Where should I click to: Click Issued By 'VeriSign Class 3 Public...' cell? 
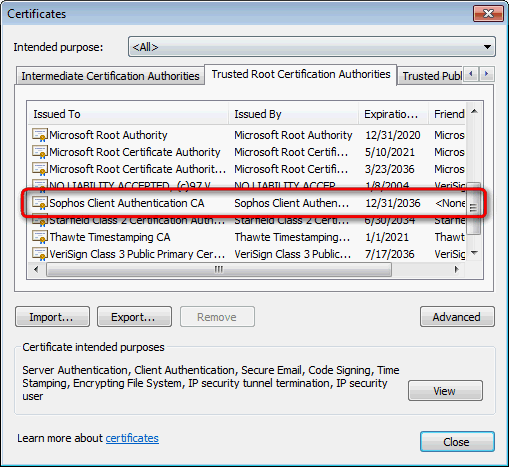pos(293,254)
